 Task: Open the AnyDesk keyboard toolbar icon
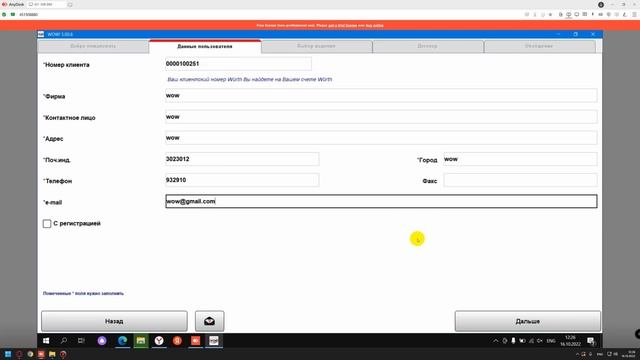[600, 14]
